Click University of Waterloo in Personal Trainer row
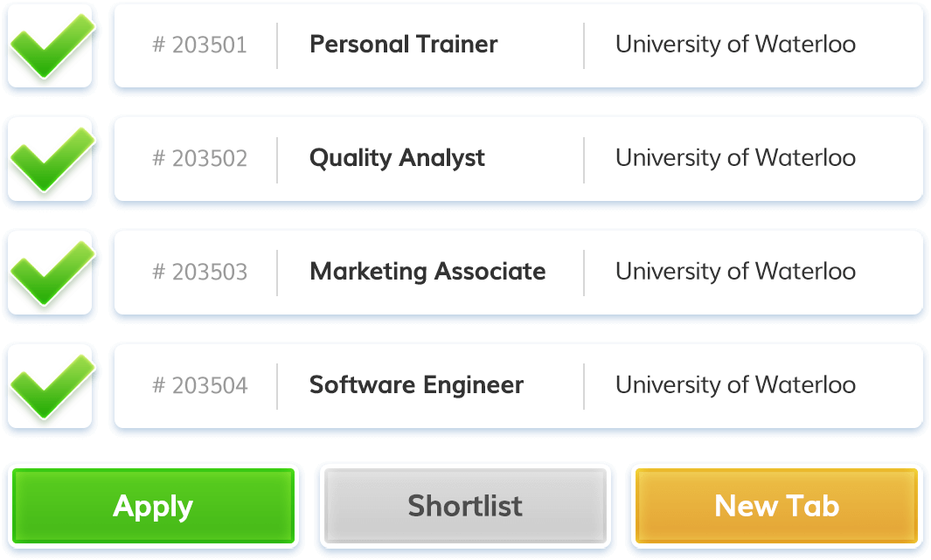Viewport: 931px width, 560px height. 736,45
